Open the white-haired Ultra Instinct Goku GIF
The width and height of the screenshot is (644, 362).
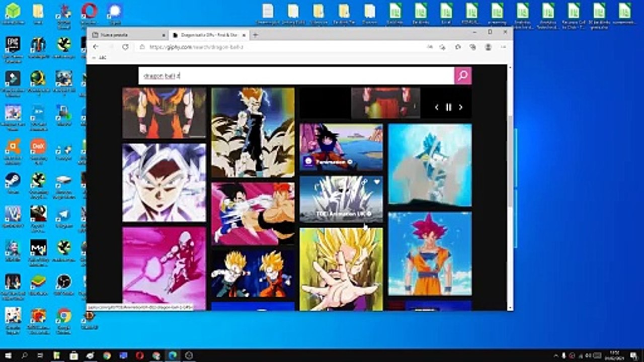click(164, 183)
